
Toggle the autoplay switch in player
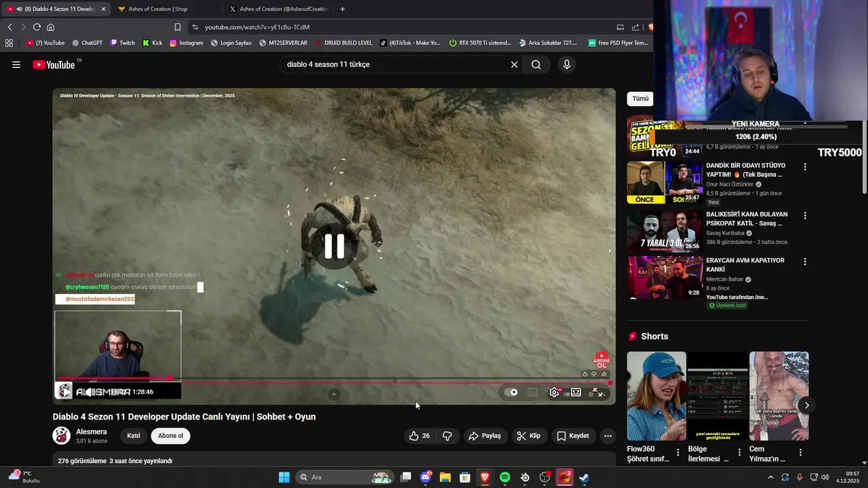coord(511,392)
